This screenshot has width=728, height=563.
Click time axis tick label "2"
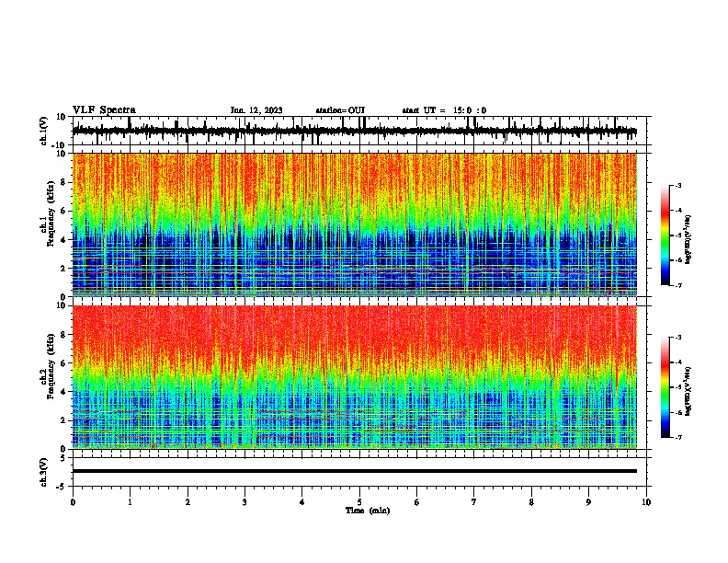pos(188,502)
